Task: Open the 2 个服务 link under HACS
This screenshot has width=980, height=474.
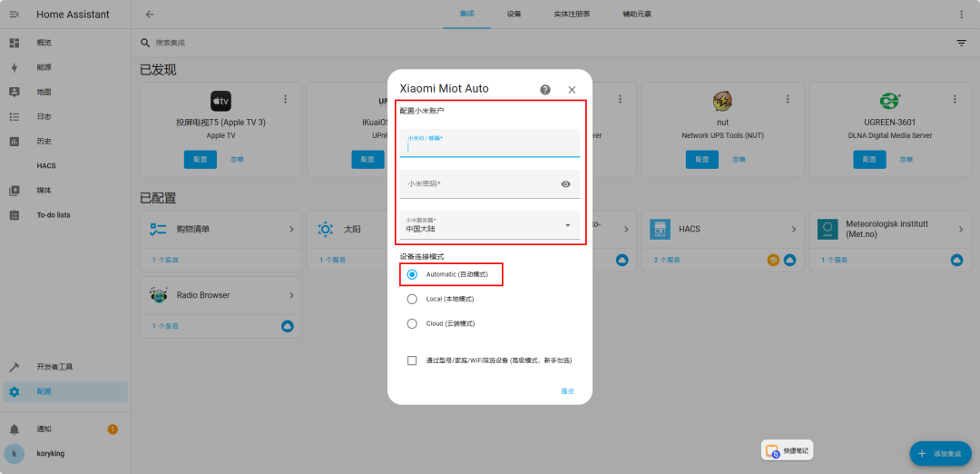Action: coord(668,260)
